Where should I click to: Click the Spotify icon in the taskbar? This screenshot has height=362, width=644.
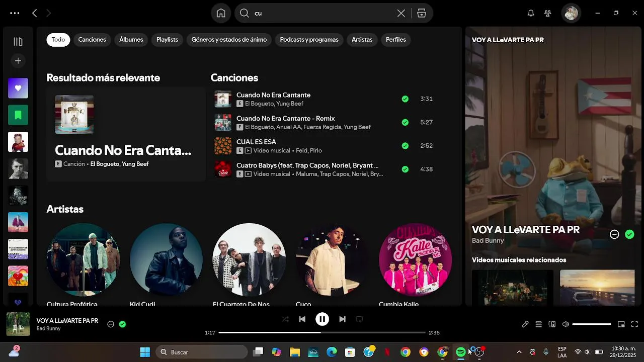[x=461, y=352]
